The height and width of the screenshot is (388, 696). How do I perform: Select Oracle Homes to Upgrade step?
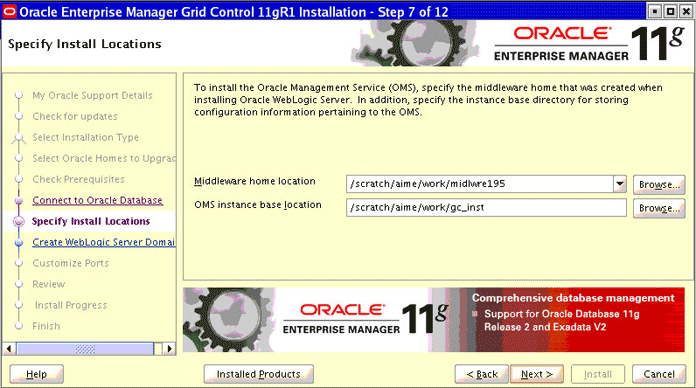tap(104, 158)
